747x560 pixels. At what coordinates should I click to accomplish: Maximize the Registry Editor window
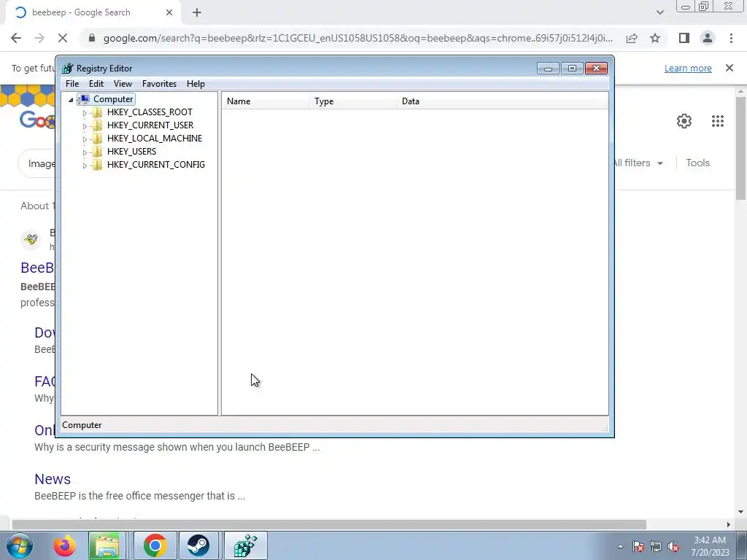tap(572, 69)
